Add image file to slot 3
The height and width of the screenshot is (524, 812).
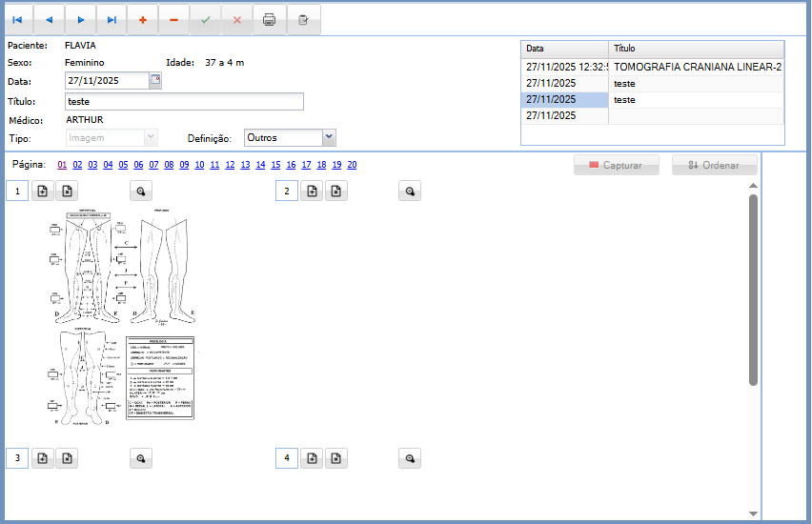pyautogui.click(x=43, y=458)
